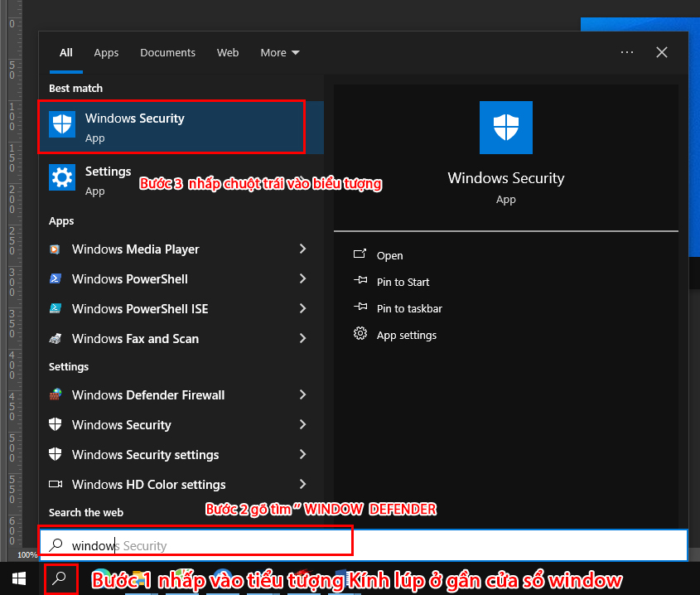Open the More dropdown filter
This screenshot has height=595, width=700.
280,53
